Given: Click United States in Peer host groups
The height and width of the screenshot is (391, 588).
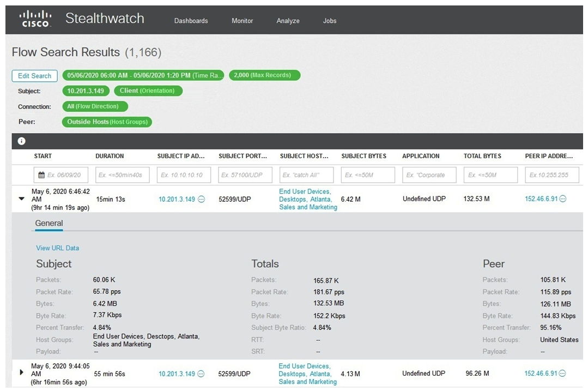Looking at the screenshot, I should click(559, 340).
